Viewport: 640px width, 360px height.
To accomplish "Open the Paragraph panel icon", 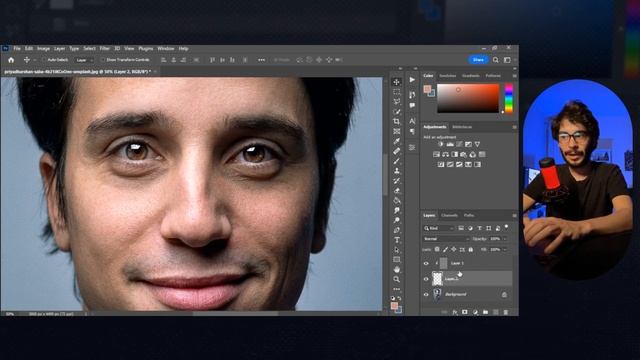I will click(x=412, y=131).
